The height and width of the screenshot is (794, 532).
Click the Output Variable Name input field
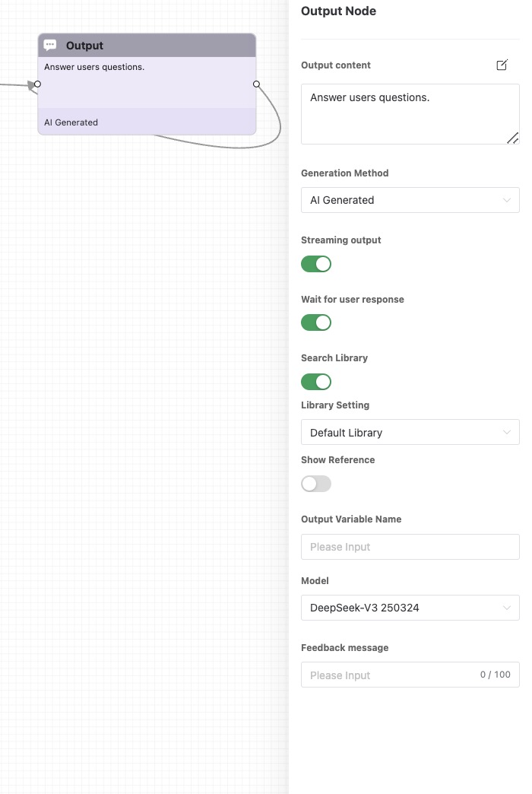410,547
